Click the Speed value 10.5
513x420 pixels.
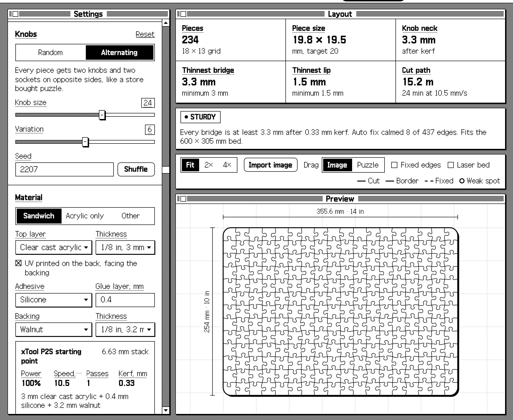[62, 383]
